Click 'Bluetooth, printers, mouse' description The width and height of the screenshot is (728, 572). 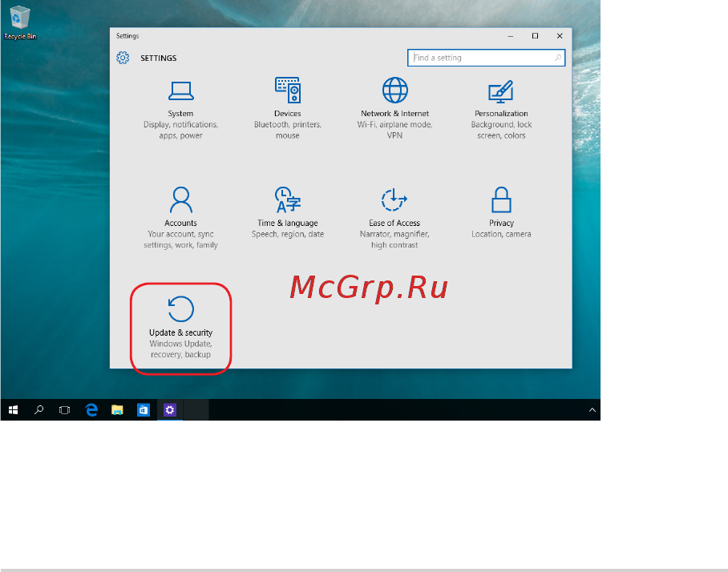[287, 130]
